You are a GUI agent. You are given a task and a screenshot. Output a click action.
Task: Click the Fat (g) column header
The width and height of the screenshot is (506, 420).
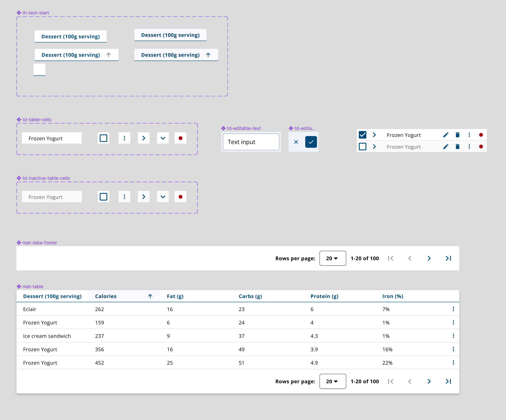tap(175, 296)
